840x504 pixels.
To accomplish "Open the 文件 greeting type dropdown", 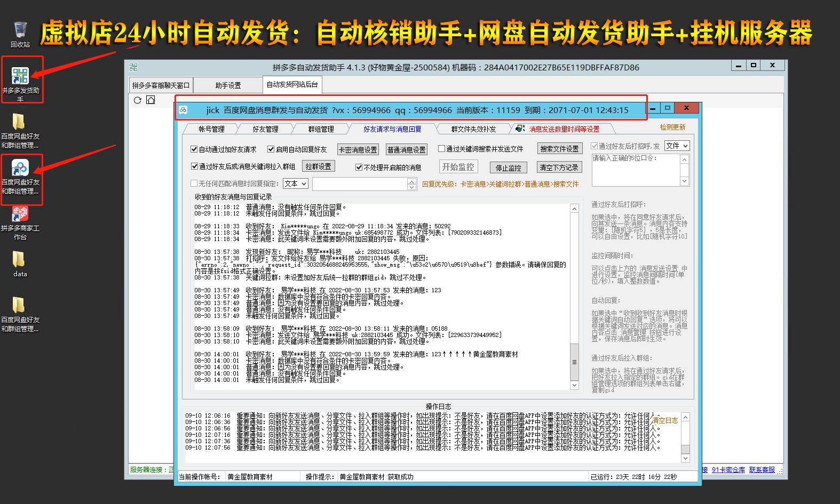I will pyautogui.click(x=677, y=146).
